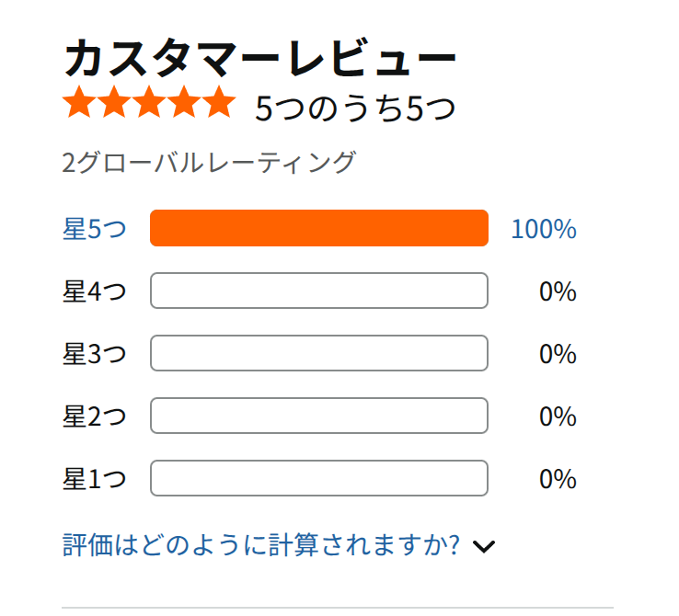
Task: Open the 評価はどのように計算されますか? link
Action: coord(260,544)
